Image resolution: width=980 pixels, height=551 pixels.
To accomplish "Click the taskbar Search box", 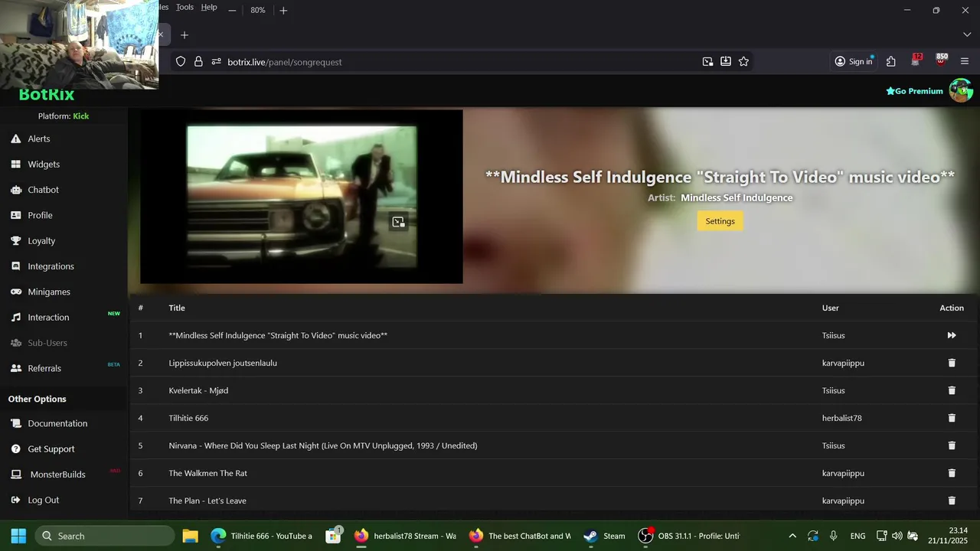I will coord(104,536).
